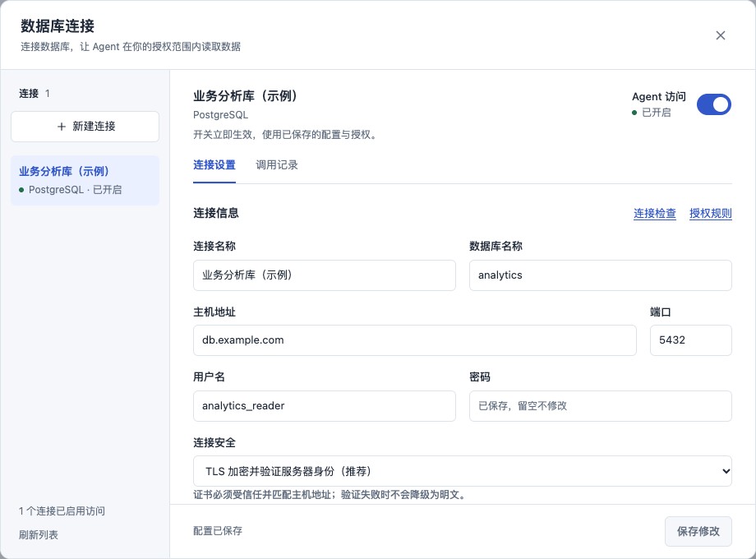Click the plus icon in 新建连接
The width and height of the screenshot is (756, 559).
coord(62,127)
